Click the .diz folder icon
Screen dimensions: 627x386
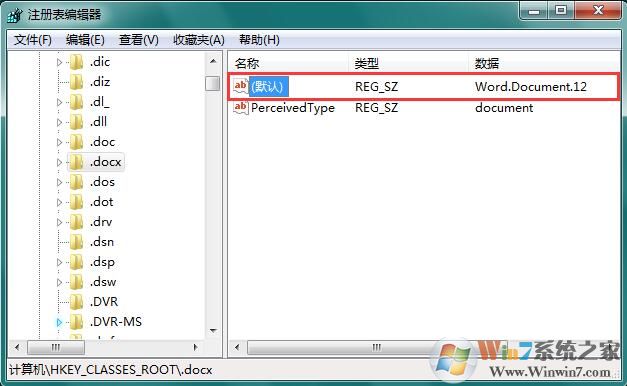tap(76, 82)
